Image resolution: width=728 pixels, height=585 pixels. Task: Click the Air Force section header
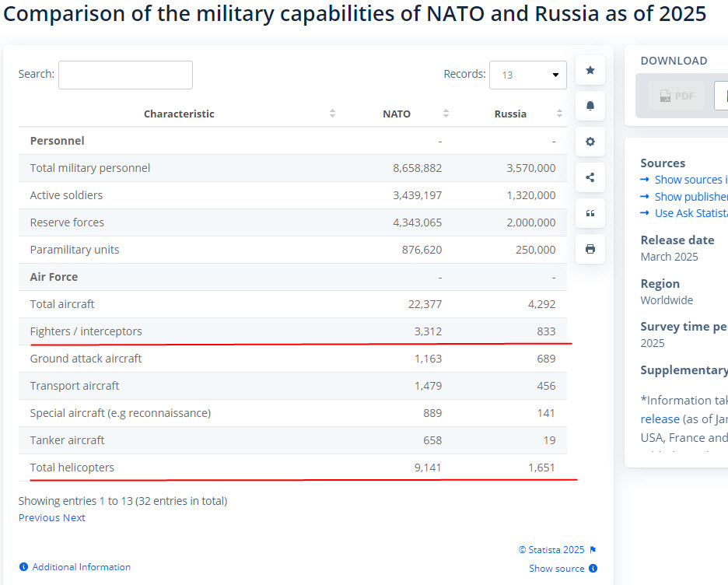[54, 277]
